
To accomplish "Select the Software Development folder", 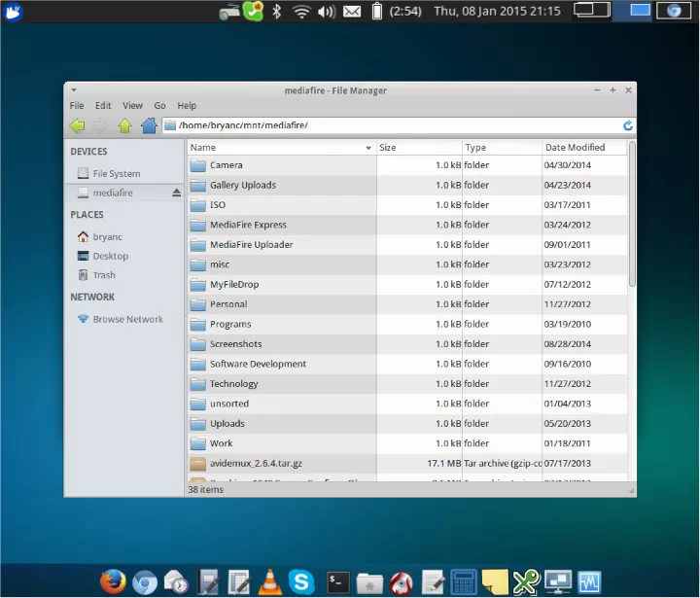I will (258, 364).
